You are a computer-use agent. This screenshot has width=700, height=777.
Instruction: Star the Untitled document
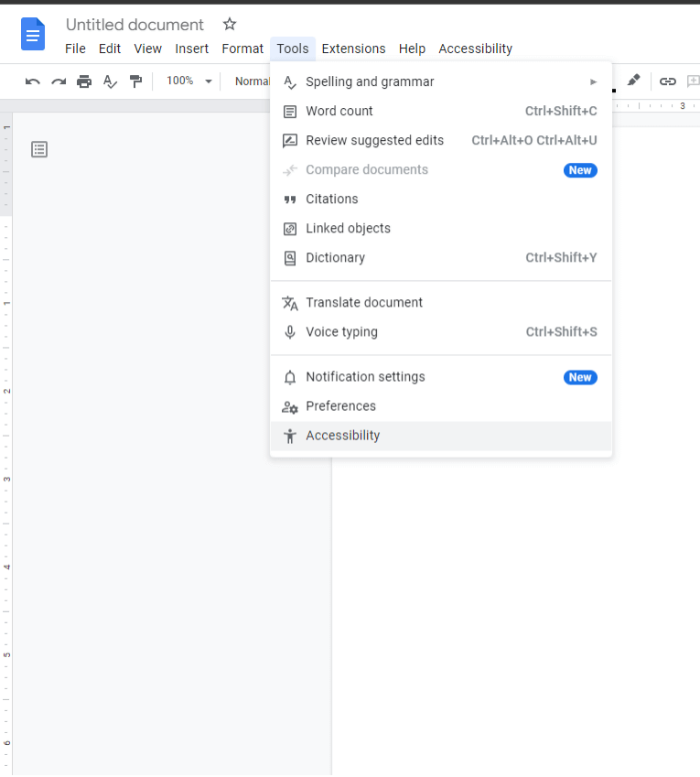[x=230, y=24]
